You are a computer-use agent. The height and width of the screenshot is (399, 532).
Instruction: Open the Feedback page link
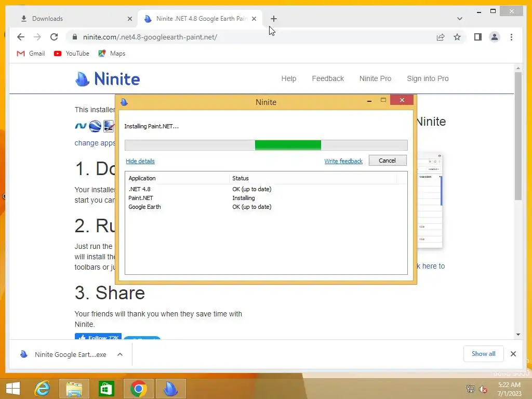[328, 78]
